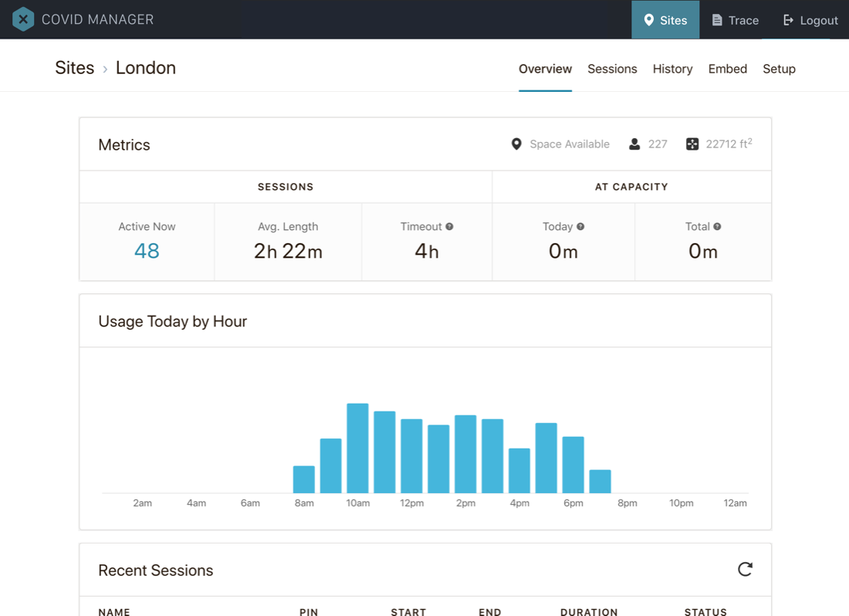
Task: Click the 2pm usage bar
Action: 465,454
